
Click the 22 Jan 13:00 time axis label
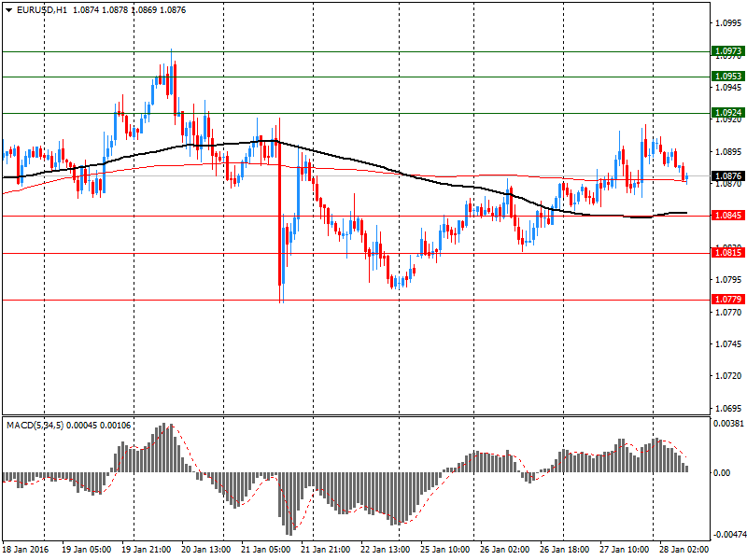click(386, 549)
